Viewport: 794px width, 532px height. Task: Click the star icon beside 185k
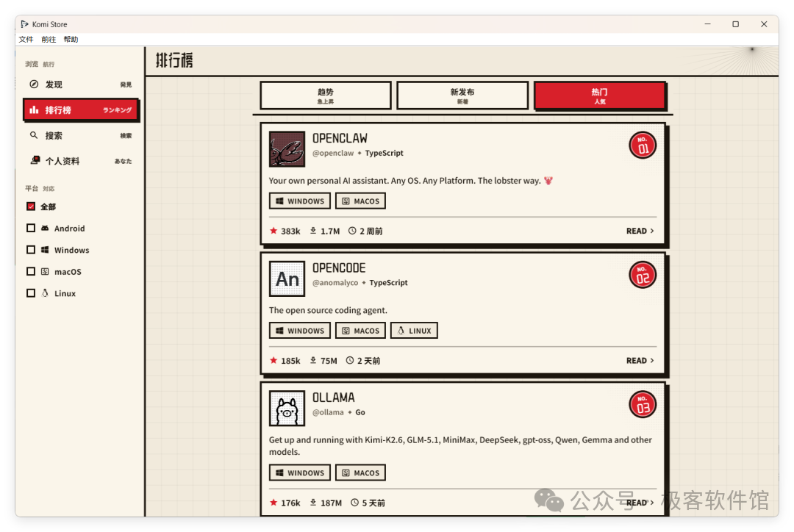pos(273,360)
